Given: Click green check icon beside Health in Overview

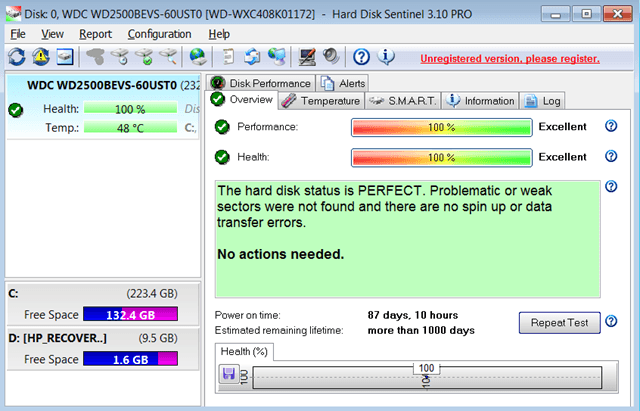Looking at the screenshot, I should pos(222,157).
